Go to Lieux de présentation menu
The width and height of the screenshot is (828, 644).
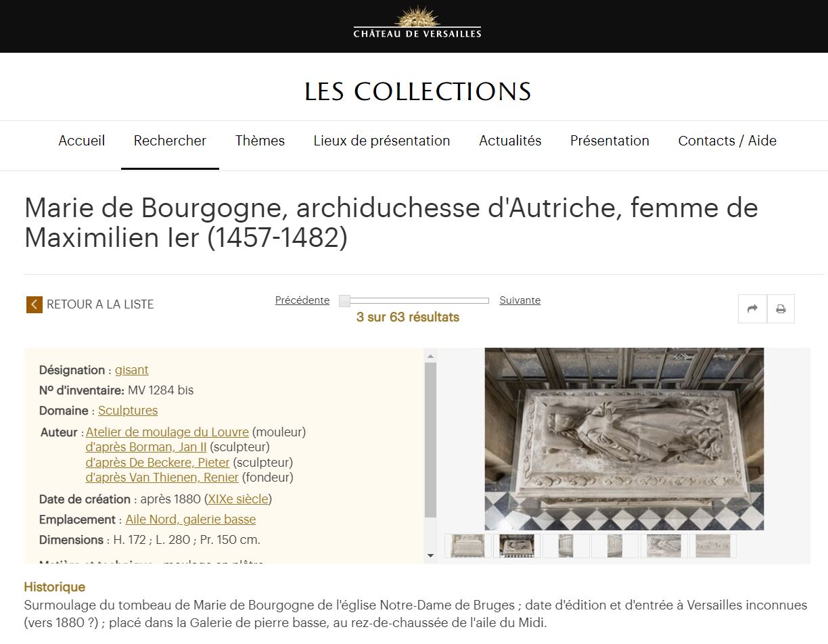pos(382,141)
